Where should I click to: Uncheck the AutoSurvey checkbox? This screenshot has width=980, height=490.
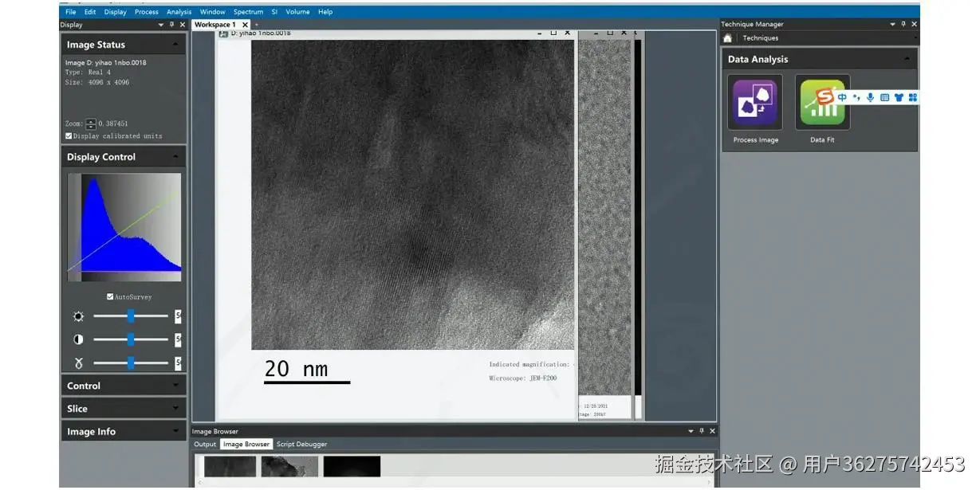110,297
